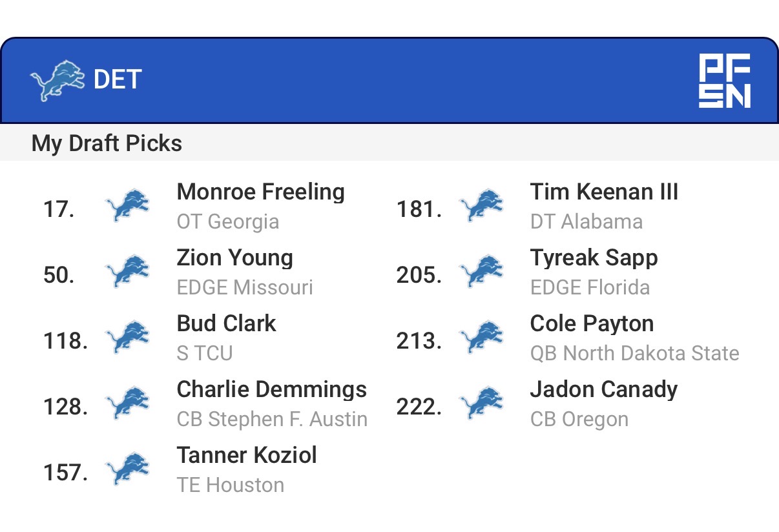Click the Lions icon beside Bud Clark
779x532 pixels.
tap(127, 338)
